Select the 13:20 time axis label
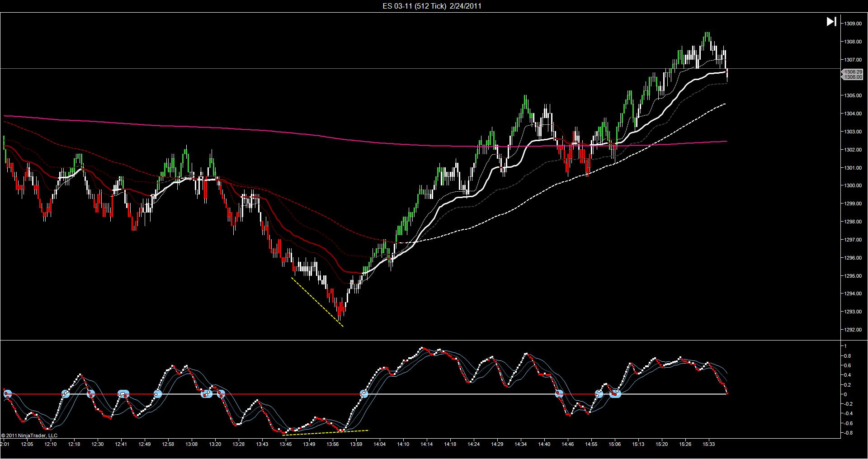This screenshot has width=868, height=459. click(x=215, y=445)
